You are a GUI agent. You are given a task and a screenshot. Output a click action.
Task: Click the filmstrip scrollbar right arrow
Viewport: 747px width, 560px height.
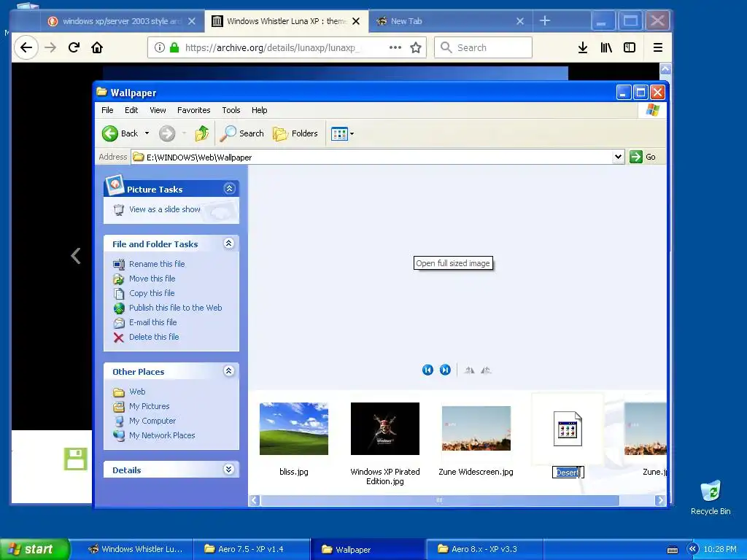coord(660,500)
